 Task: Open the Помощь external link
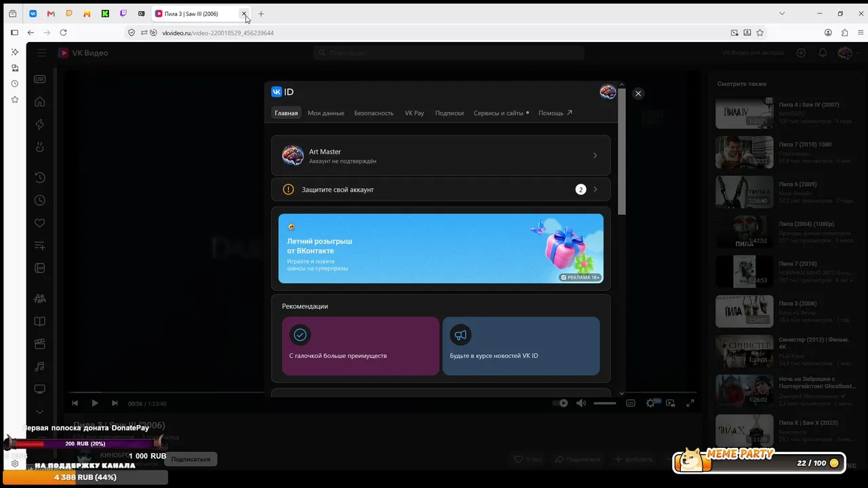(555, 113)
